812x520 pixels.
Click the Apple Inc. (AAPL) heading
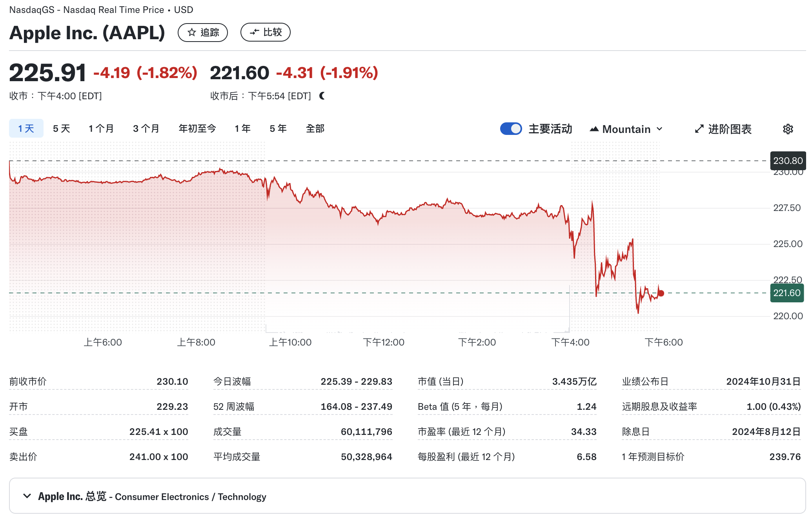[87, 33]
